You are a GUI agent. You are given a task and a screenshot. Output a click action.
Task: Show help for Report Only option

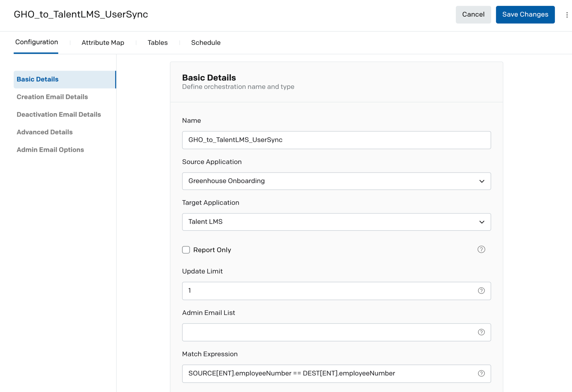[x=481, y=250]
